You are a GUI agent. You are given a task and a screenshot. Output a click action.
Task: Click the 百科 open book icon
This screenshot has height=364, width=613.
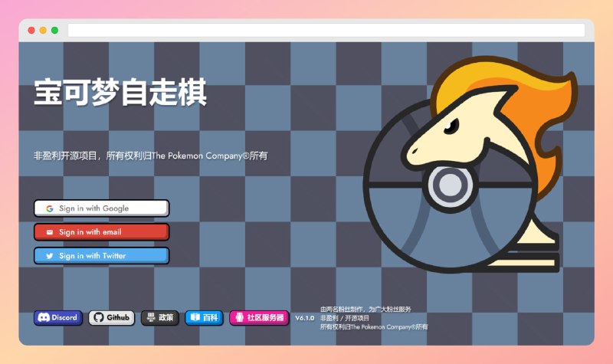(x=195, y=317)
